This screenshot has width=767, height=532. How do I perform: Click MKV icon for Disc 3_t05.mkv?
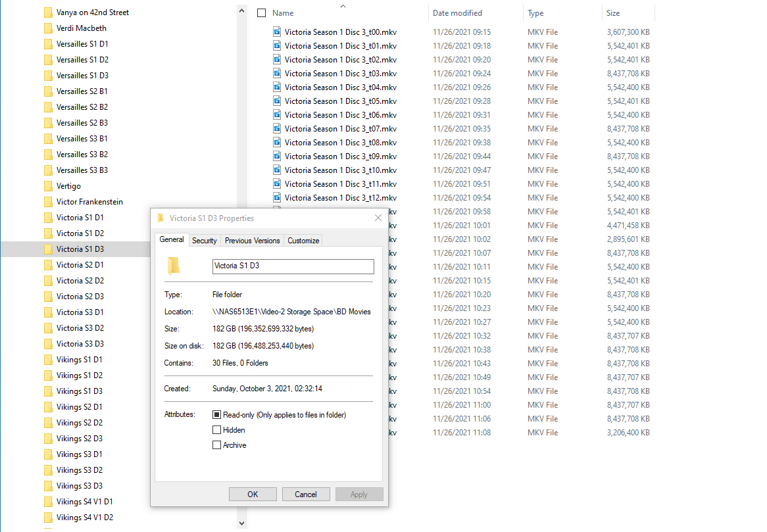277,101
